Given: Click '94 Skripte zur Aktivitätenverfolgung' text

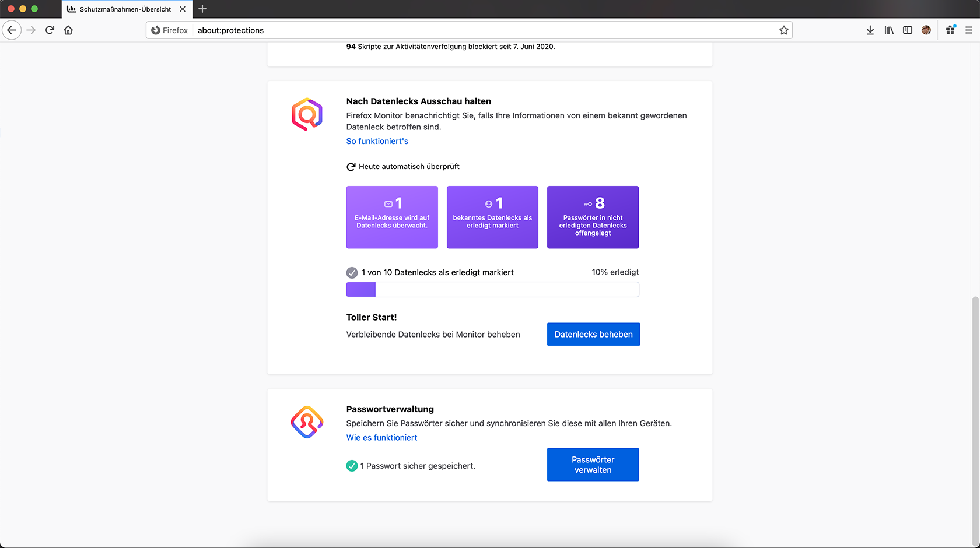Looking at the screenshot, I should [x=450, y=47].
